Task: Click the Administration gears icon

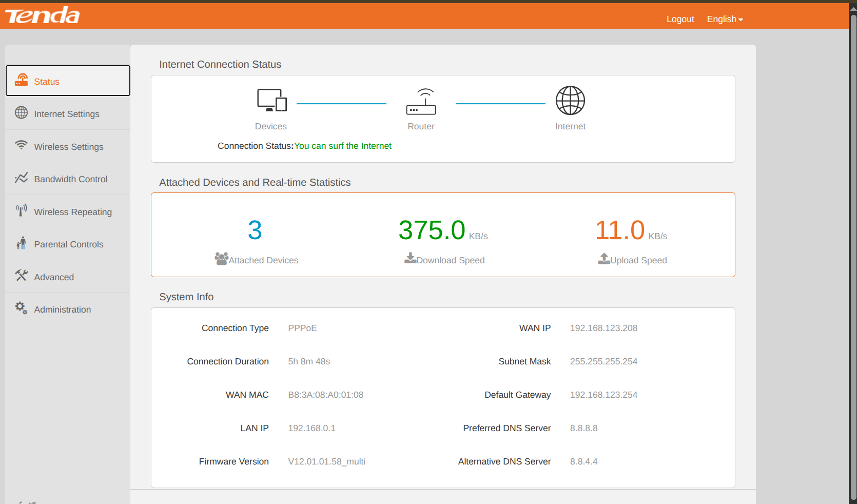Action: (22, 308)
